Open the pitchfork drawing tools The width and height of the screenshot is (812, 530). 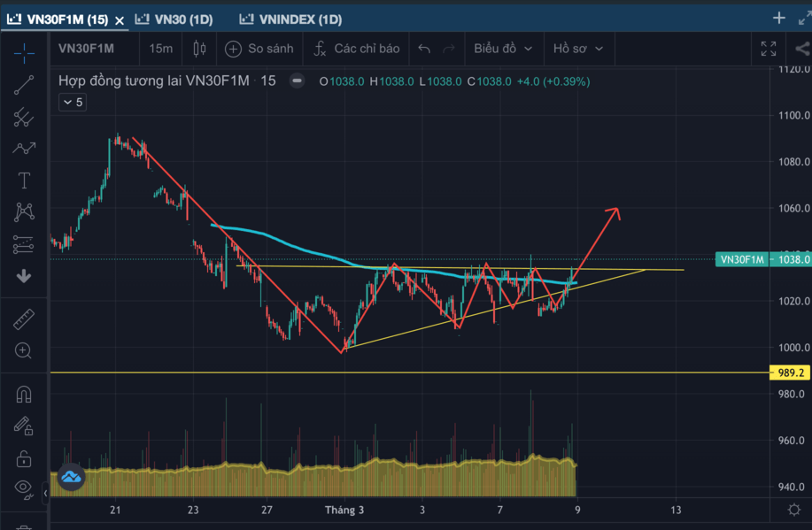pyautogui.click(x=24, y=117)
